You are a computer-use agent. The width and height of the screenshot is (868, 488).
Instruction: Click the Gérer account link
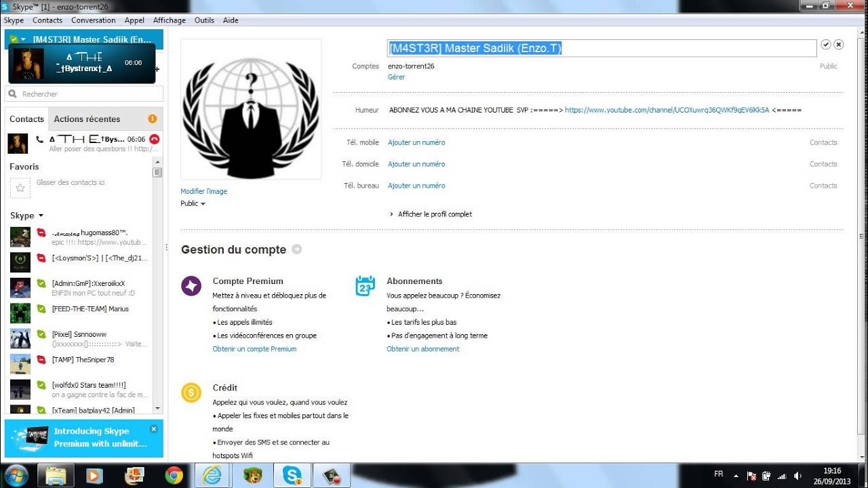click(396, 77)
